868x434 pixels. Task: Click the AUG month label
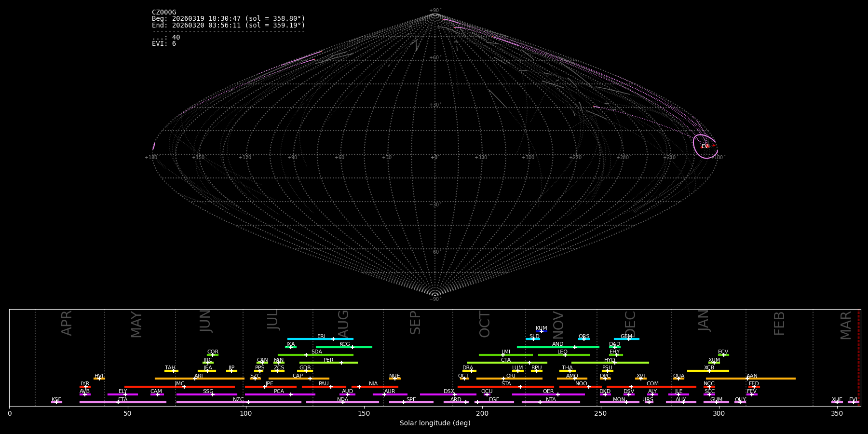(x=343, y=323)
